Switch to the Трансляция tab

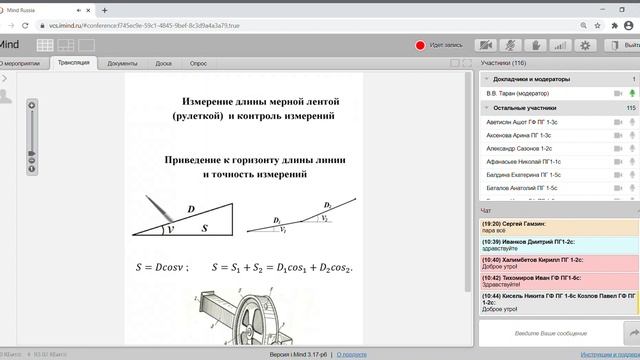click(x=74, y=63)
